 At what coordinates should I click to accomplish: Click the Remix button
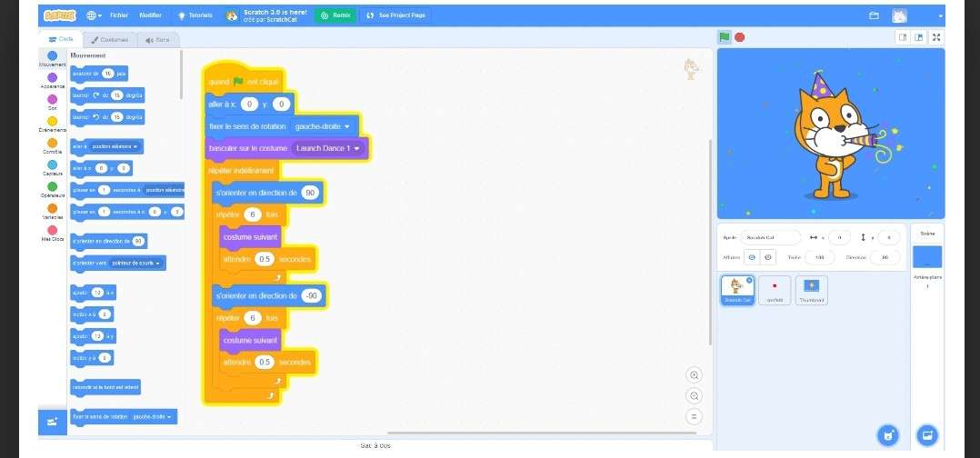click(x=335, y=15)
